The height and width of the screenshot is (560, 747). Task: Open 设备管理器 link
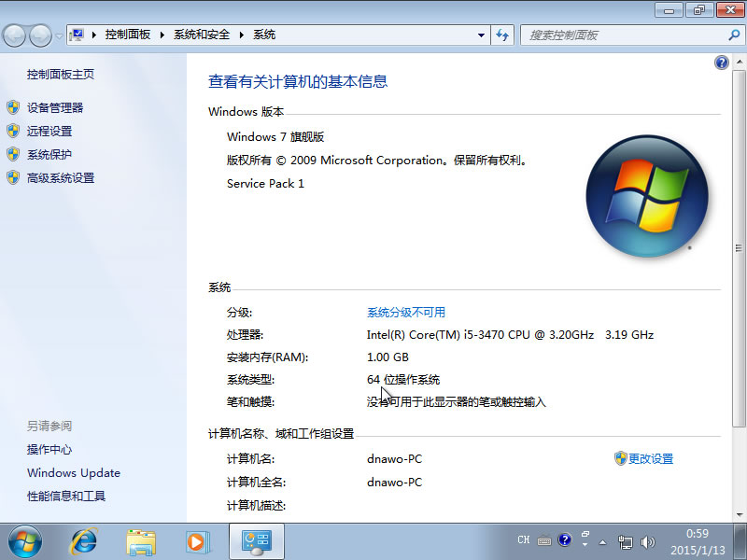(x=55, y=107)
